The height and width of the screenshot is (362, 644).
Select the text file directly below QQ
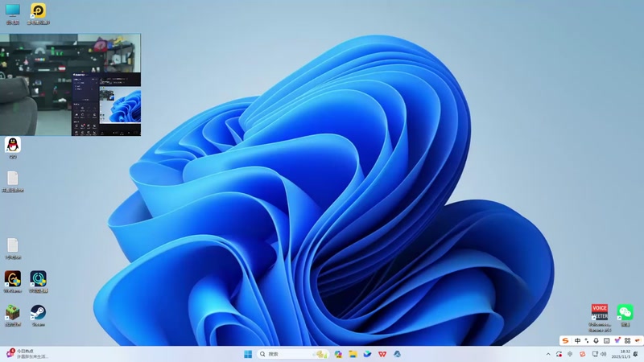[13, 182]
